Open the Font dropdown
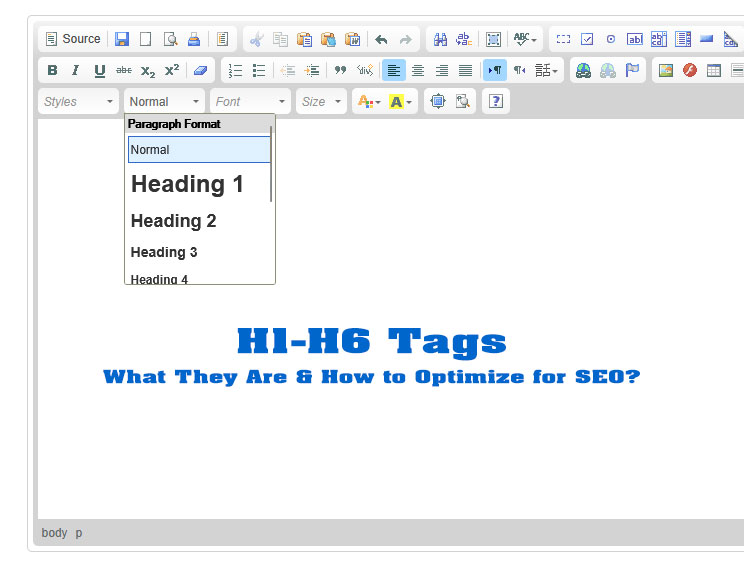Viewport: 744px width, 562px height. tap(251, 101)
